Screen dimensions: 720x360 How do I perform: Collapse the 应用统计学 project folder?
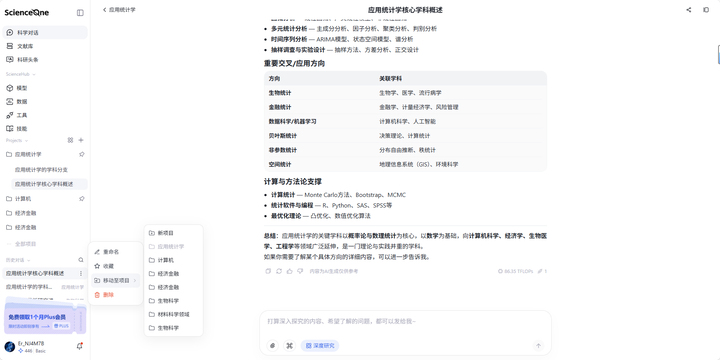click(x=9, y=154)
